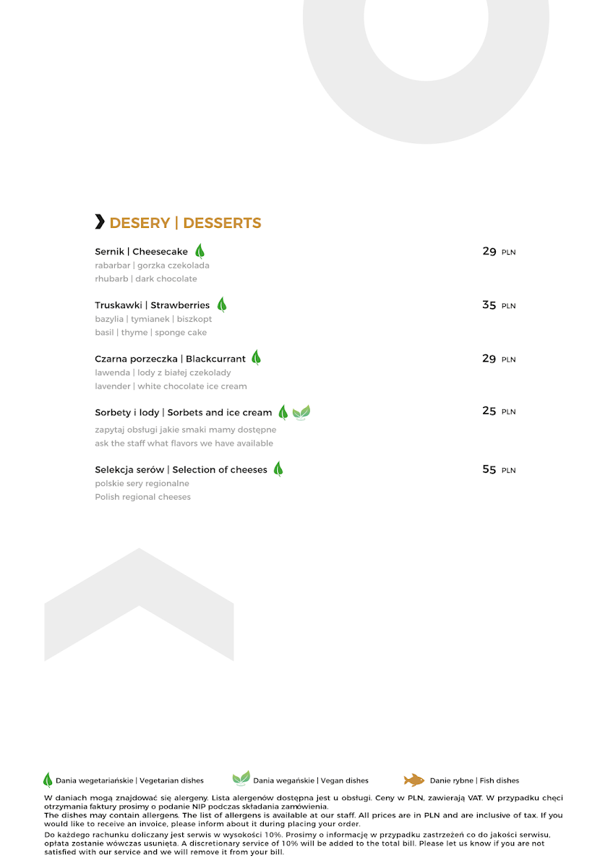Click the black chevron before DESERY heading
Viewport: 613px width, 868px height.
click(x=100, y=222)
